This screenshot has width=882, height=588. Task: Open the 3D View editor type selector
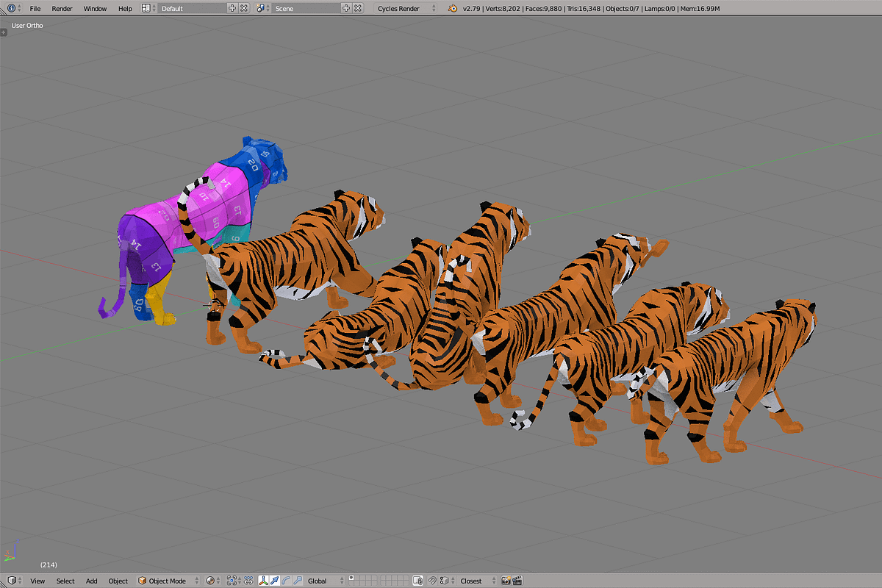coord(14,581)
